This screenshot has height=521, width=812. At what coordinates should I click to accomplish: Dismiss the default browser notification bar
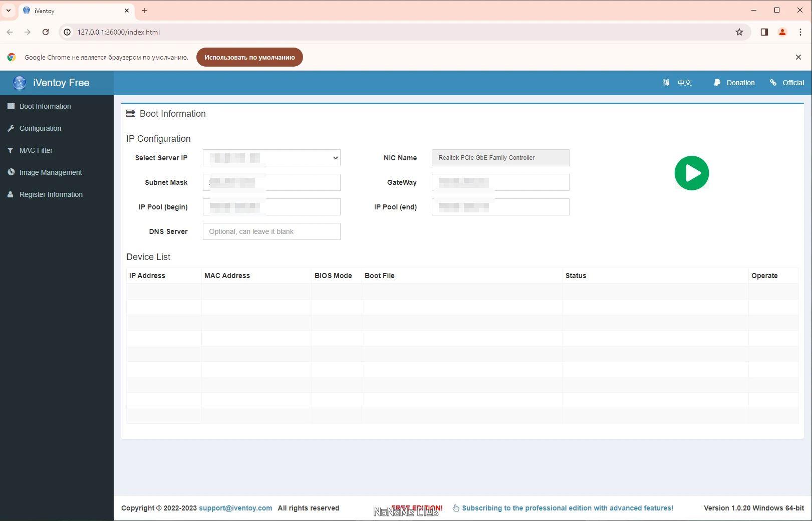[x=798, y=57]
